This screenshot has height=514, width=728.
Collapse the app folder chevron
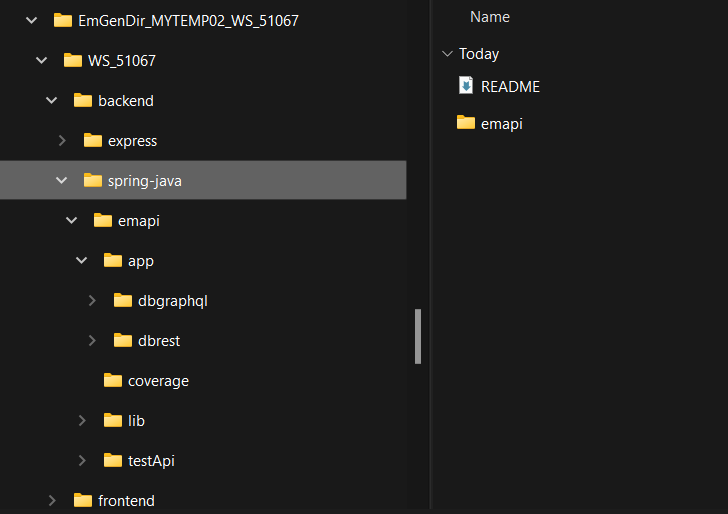tap(82, 260)
